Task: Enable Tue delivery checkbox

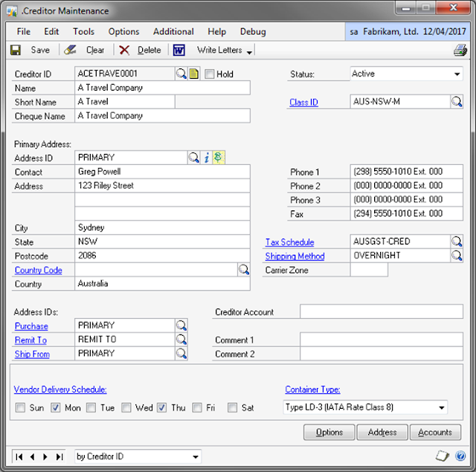Action: pyautogui.click(x=91, y=407)
